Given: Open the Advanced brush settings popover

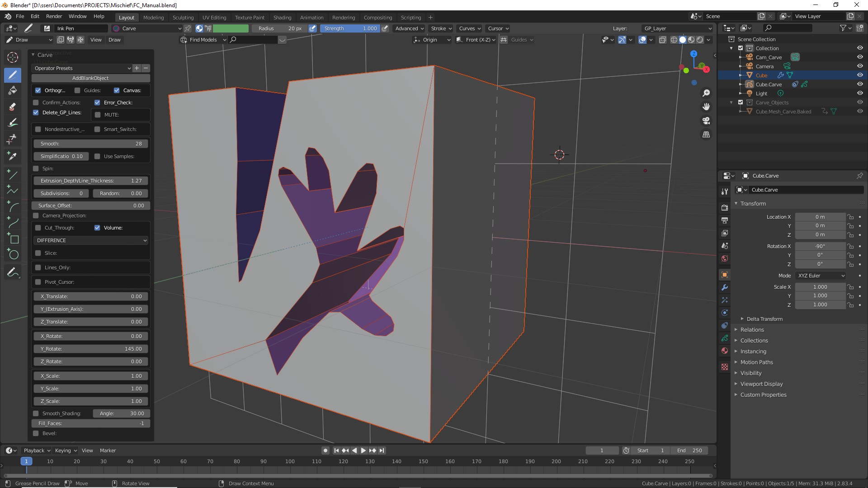Looking at the screenshot, I should [409, 28].
